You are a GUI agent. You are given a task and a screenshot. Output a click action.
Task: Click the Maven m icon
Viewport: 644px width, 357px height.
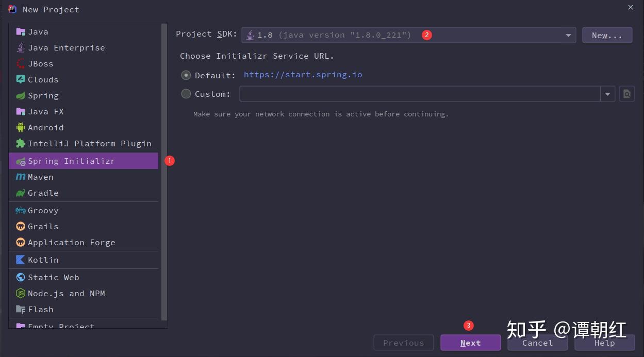[21, 177]
